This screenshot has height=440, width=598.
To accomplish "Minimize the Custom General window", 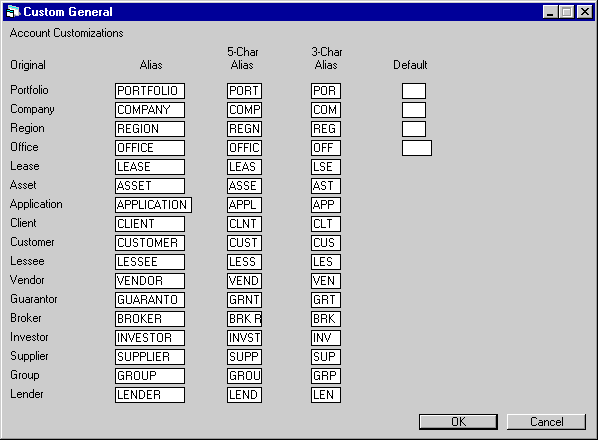I will click(550, 12).
